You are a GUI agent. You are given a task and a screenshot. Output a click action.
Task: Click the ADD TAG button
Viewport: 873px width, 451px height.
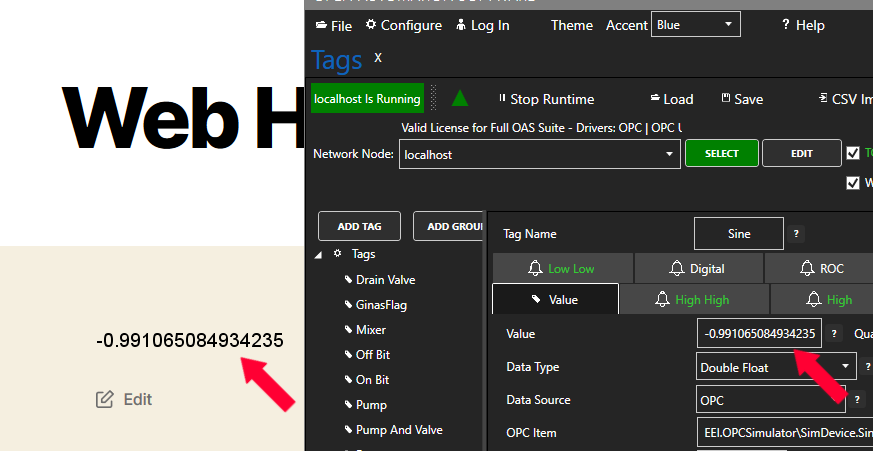pyautogui.click(x=358, y=226)
